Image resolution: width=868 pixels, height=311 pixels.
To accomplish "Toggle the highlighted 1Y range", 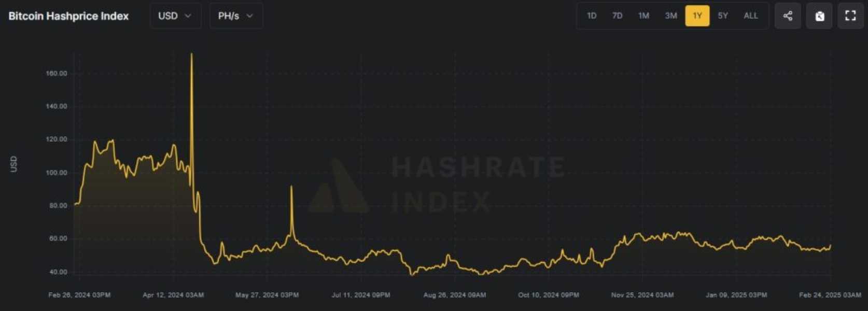I will point(697,16).
